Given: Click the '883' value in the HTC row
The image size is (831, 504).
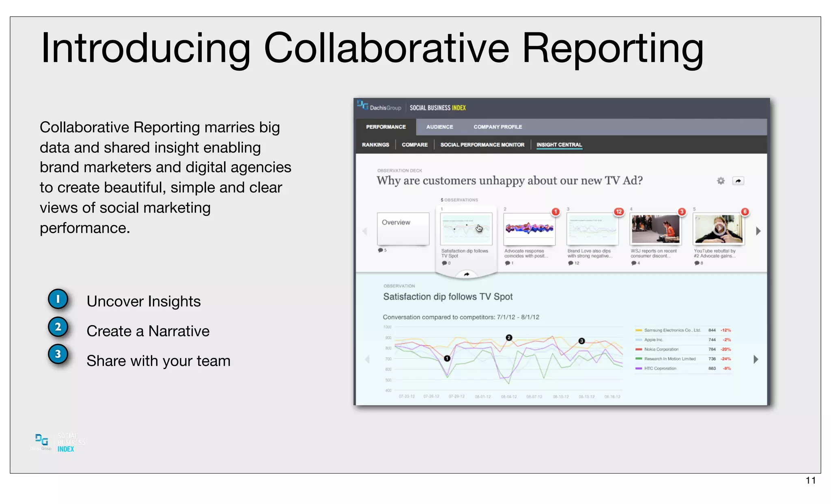Looking at the screenshot, I should pyautogui.click(x=712, y=369).
